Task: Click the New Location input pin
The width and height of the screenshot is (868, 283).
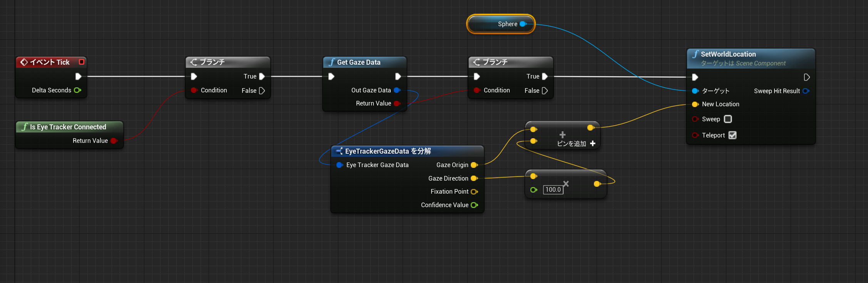Action: point(695,104)
